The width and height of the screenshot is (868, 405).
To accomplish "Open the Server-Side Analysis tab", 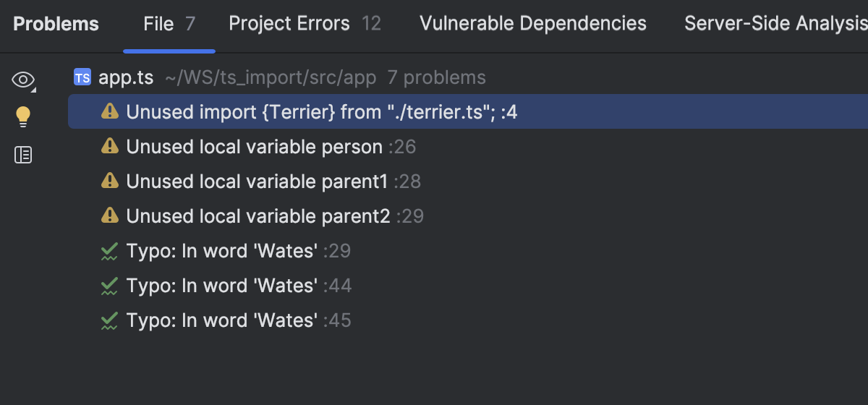I will [x=775, y=24].
